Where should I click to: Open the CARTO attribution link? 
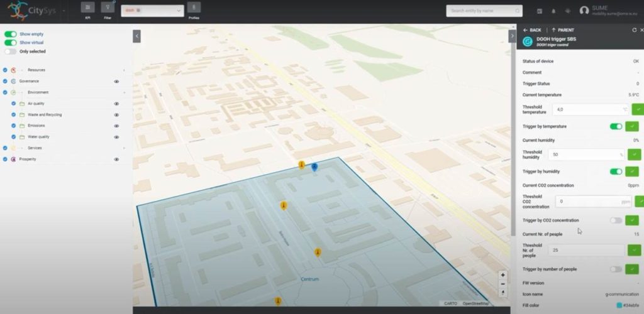(450, 304)
